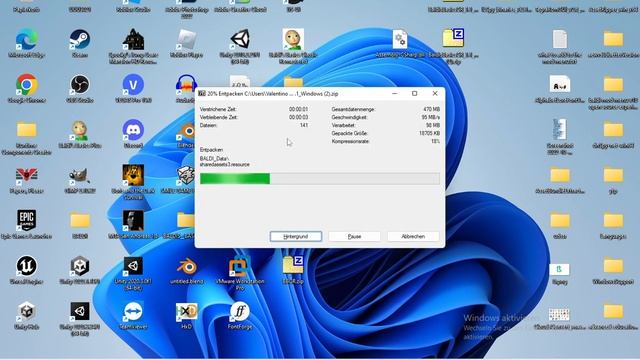Launch VMware Workstation Pro shortcut
This screenshot has width=640, height=360.
(x=240, y=266)
